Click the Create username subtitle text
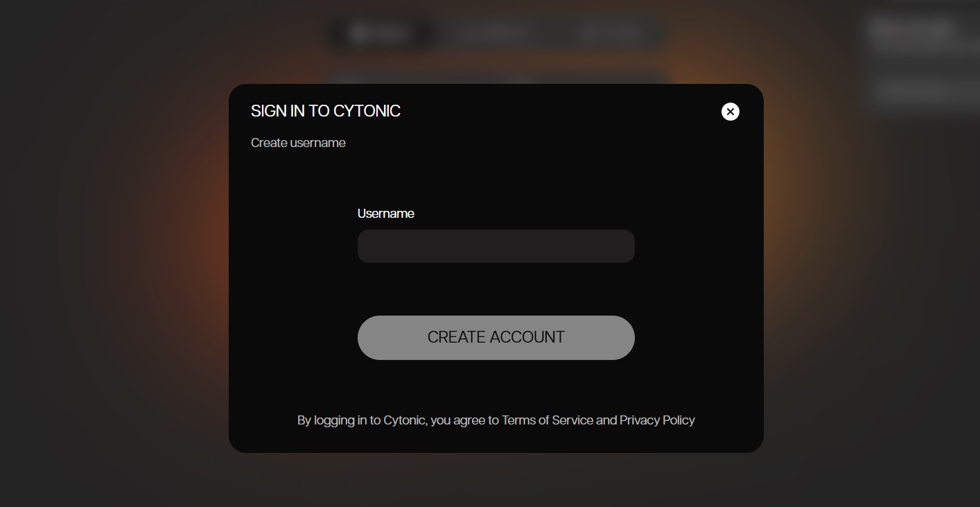Image resolution: width=980 pixels, height=507 pixels. pos(298,143)
